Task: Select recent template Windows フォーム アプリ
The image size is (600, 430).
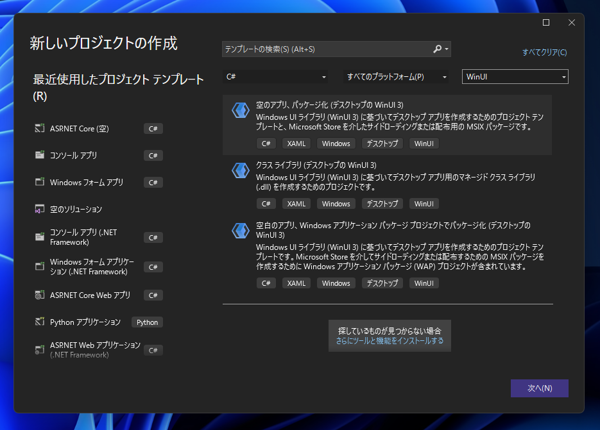Action: point(99,182)
